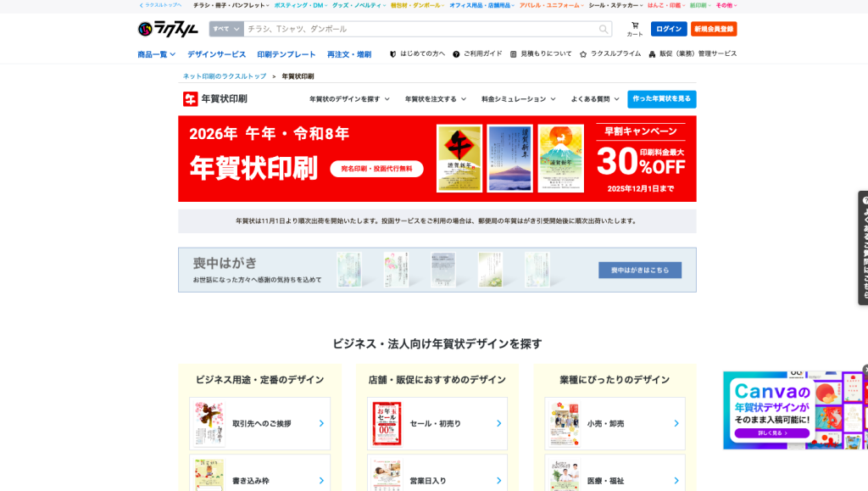The width and height of the screenshot is (868, 491).
Task: Open the デザインサービス menu item
Action: click(x=216, y=54)
